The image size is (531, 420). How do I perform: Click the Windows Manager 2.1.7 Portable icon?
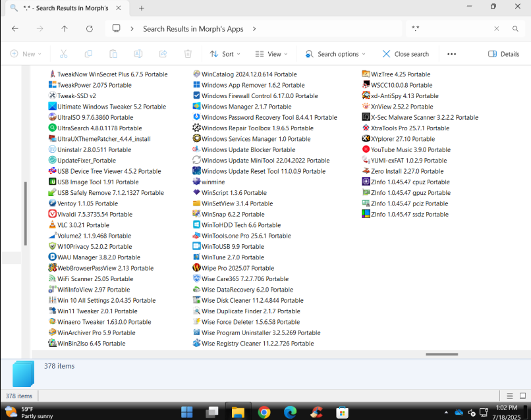[196, 106]
